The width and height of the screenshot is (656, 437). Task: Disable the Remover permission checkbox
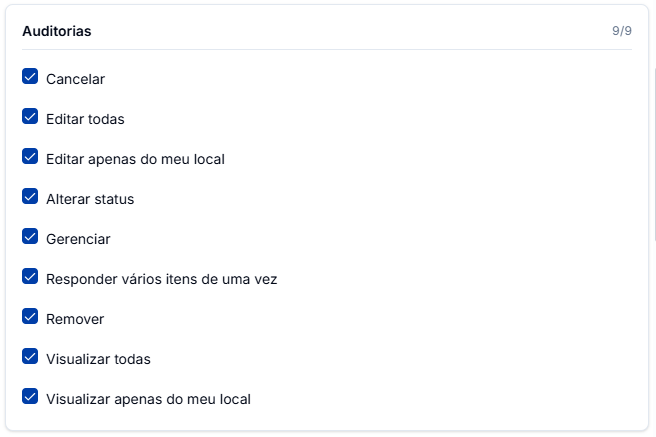[x=30, y=317]
